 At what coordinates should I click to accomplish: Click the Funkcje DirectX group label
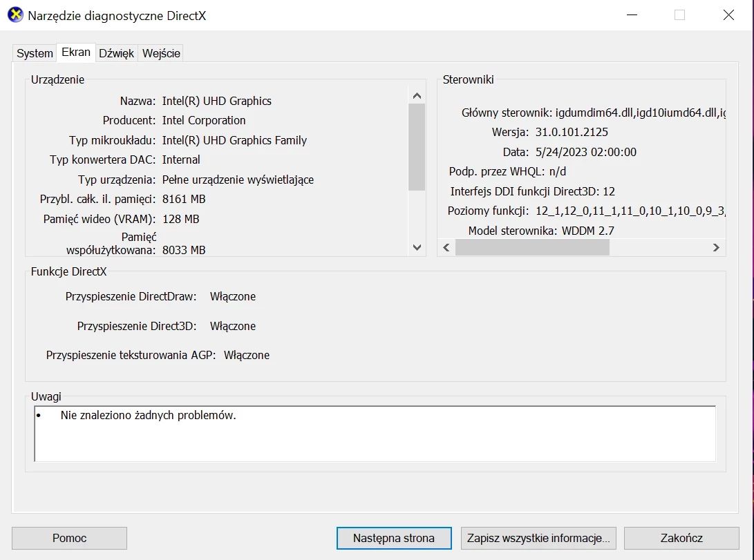coord(68,271)
